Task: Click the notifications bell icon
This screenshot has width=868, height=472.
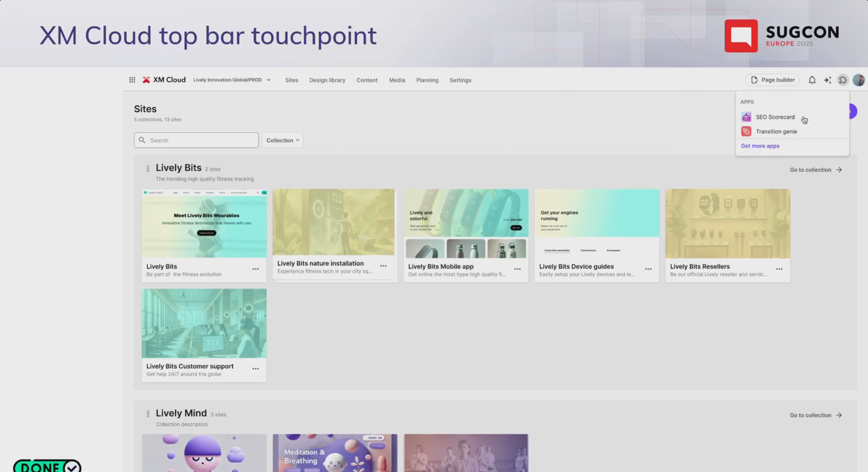Action: pos(812,80)
